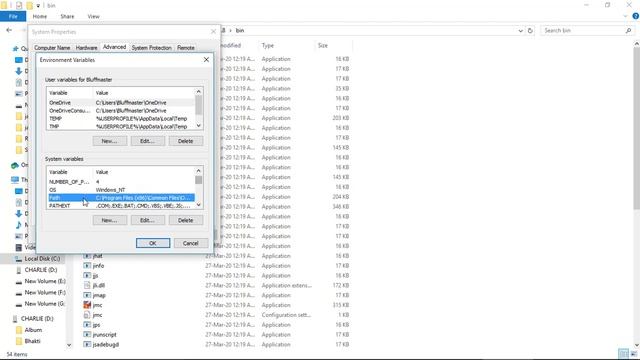The height and width of the screenshot is (360, 640).
Task: Click the Explorer help question mark icon
Action: 636,16
